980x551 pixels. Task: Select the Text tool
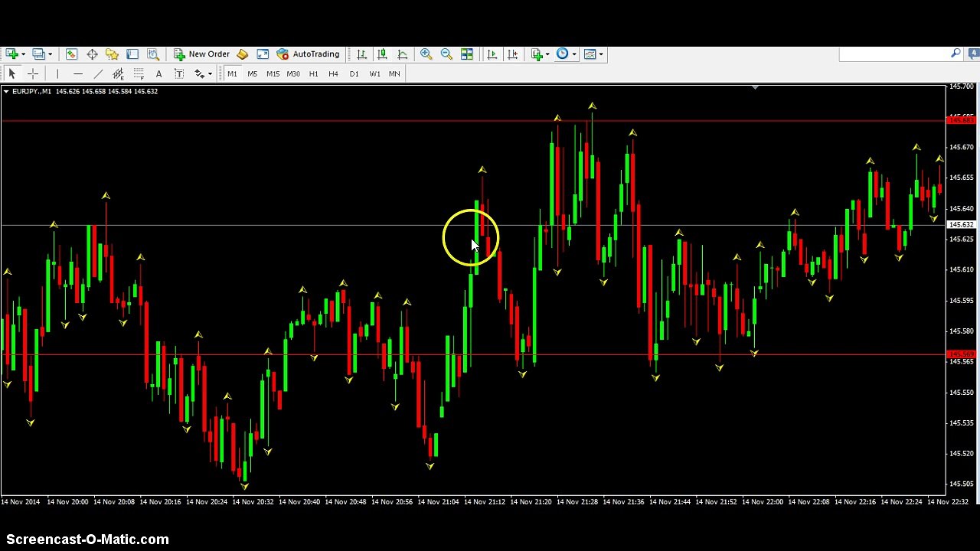pos(158,73)
